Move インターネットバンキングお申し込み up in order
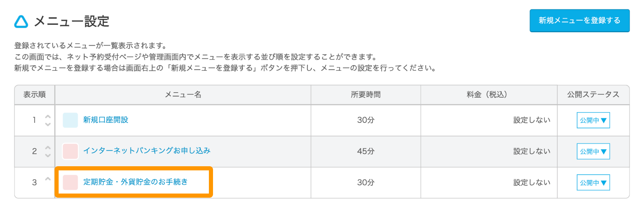Screen dimensions: 644x220 coord(47,148)
